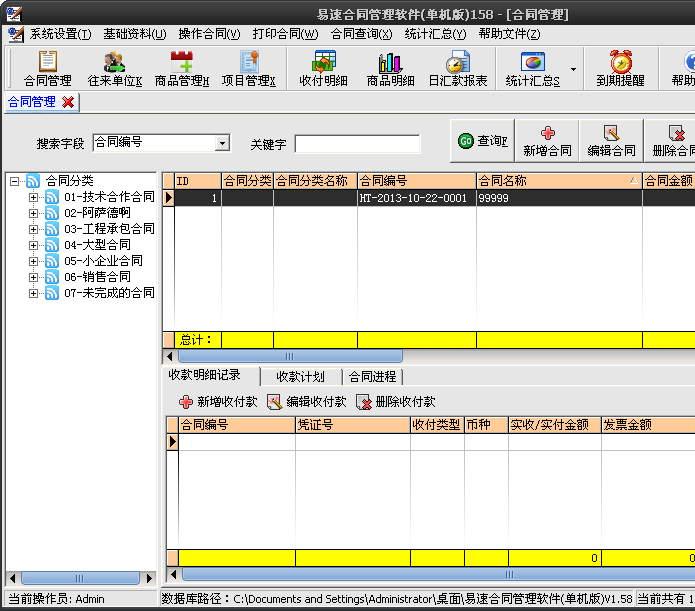
Task: Click icon of 05-小企业合同 node
Action: click(x=52, y=261)
